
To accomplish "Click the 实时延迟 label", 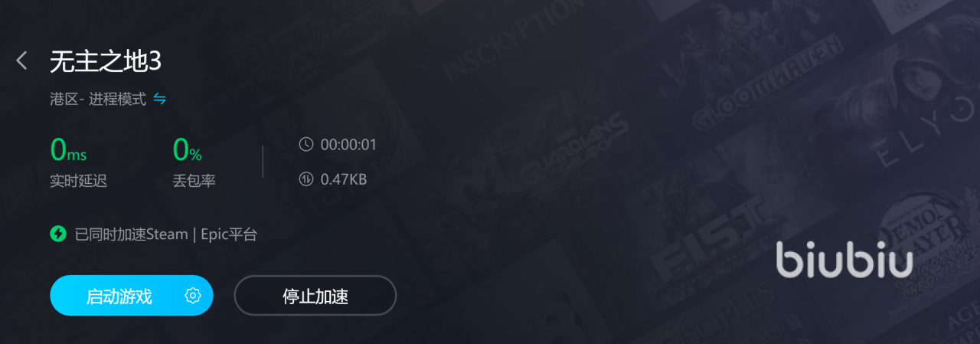I will tap(78, 182).
